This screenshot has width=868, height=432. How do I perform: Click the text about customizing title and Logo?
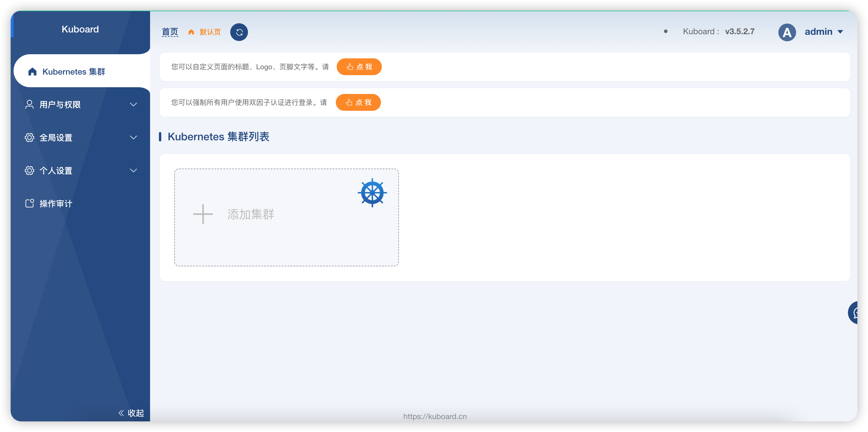point(250,67)
